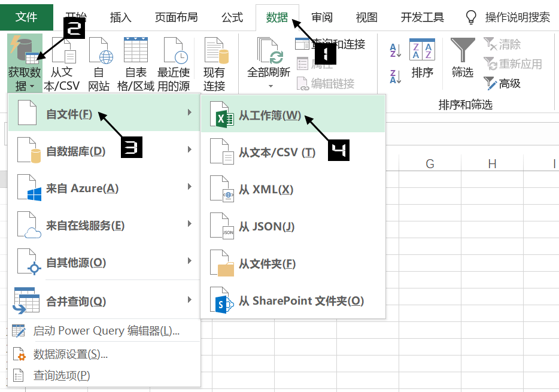Click the 最近使用的源 clock icon
The image size is (559, 392).
click(176, 50)
